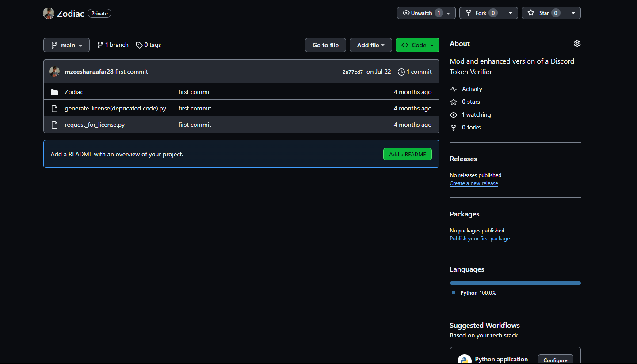
Task: Open the lists dropdown arrow next to Star
Action: (573, 13)
